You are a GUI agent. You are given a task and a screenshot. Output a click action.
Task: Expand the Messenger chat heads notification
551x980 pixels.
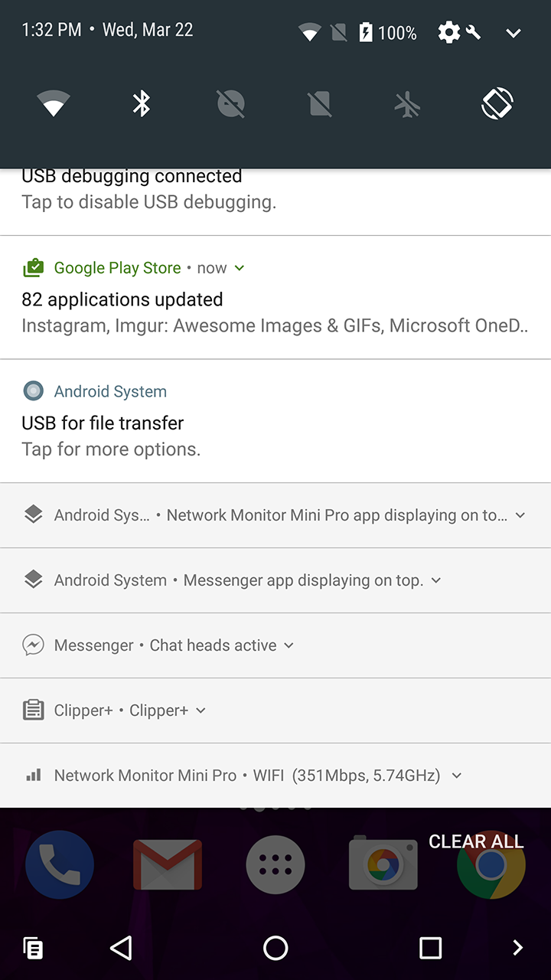289,645
